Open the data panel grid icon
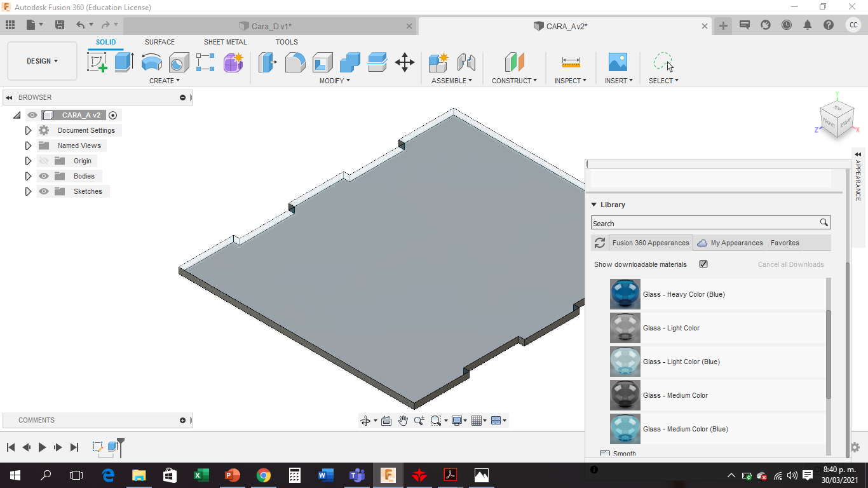The height and width of the screenshot is (488, 868). point(10,25)
